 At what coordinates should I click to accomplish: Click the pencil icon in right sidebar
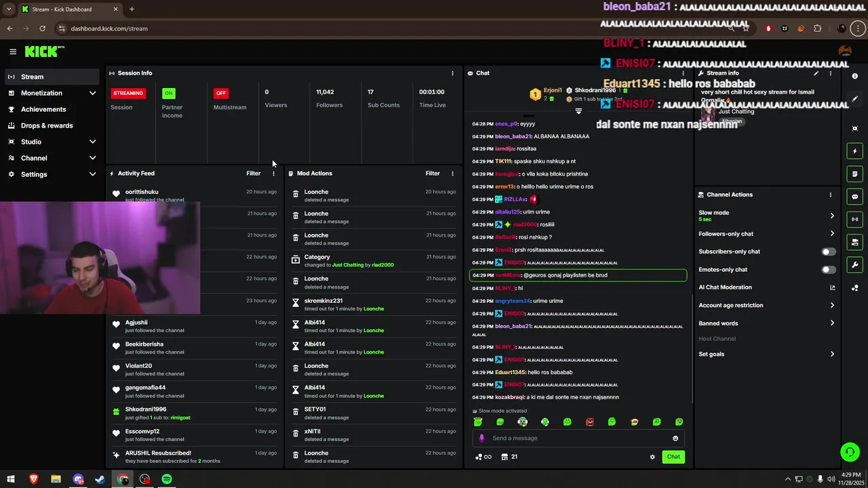pos(855,99)
